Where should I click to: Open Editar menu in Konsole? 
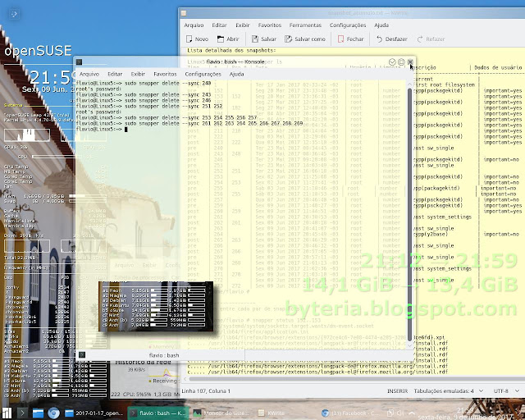pyautogui.click(x=115, y=74)
